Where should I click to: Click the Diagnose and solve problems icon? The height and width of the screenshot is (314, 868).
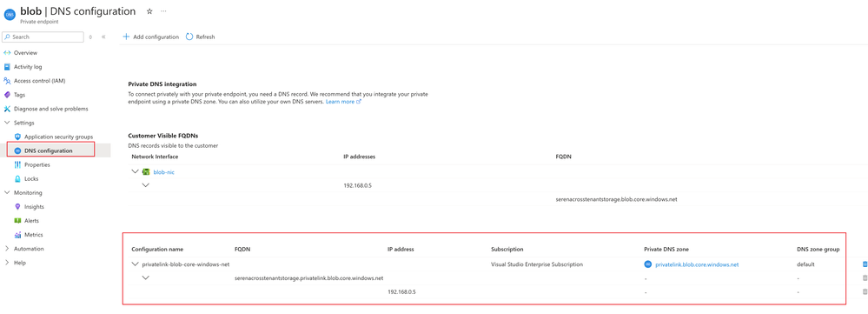click(x=7, y=109)
